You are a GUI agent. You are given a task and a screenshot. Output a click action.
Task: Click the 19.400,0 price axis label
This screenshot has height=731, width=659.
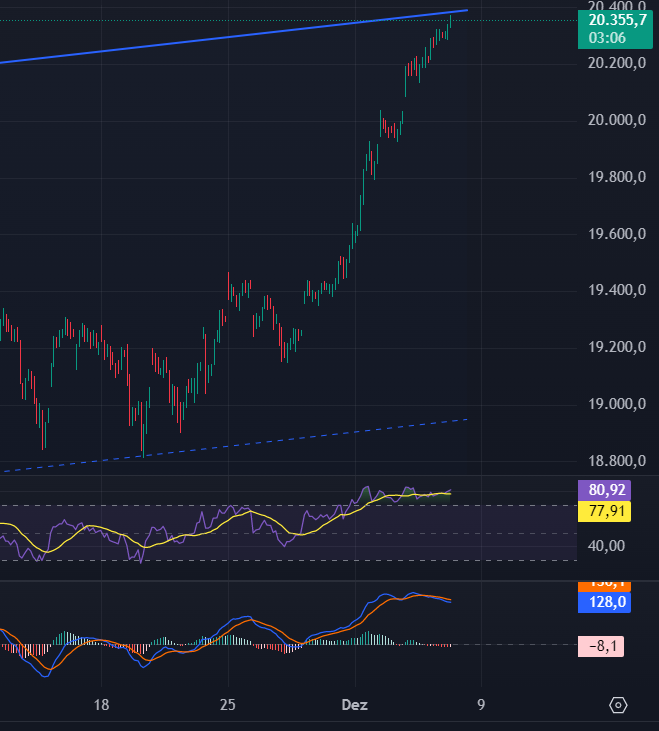point(617,290)
